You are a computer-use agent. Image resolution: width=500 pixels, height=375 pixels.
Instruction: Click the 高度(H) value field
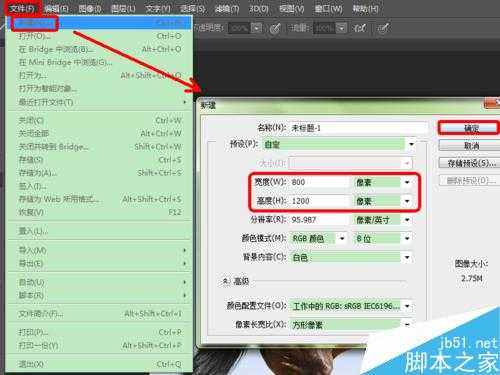pyautogui.click(x=320, y=201)
